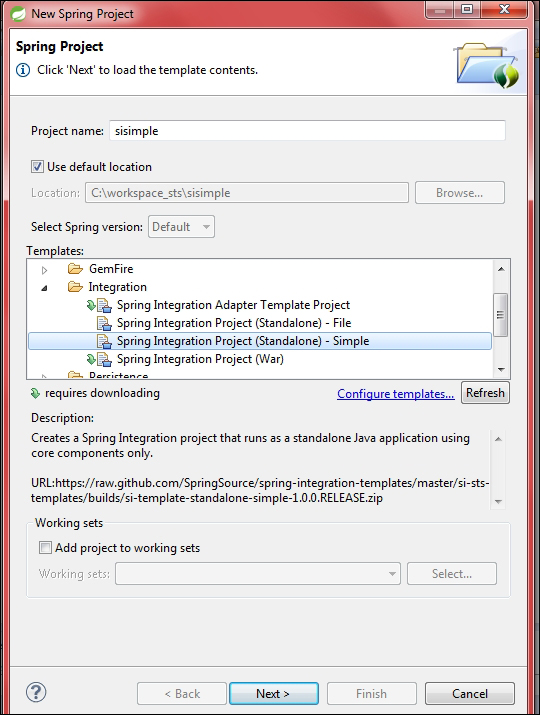Close the New Spring Project dialog
This screenshot has width=540, height=715.
coord(504,9)
